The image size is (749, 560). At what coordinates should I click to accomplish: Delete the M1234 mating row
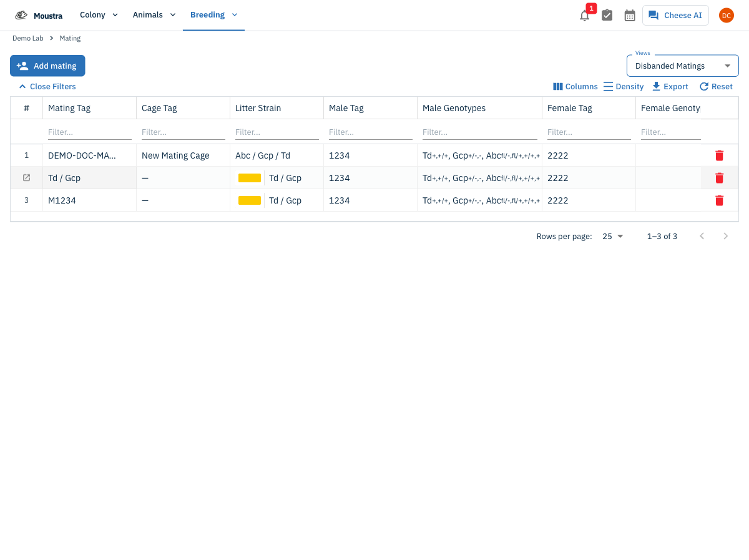tap(719, 200)
